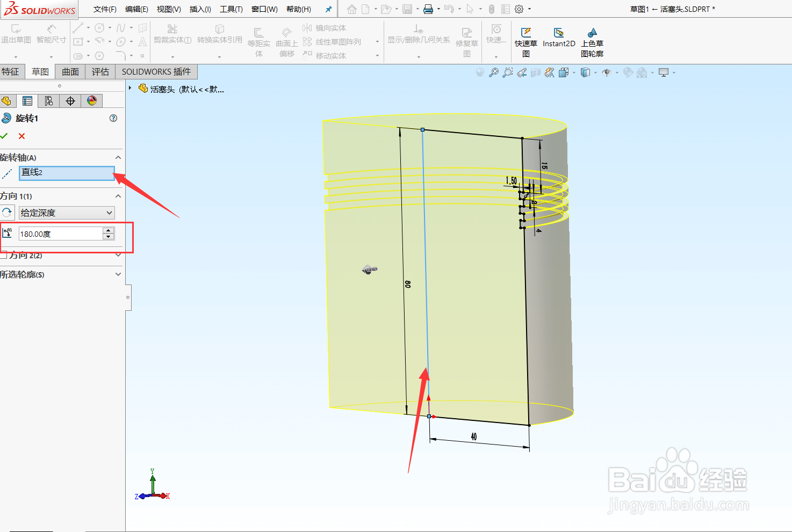Activate the Zoom to Fit icon
The height and width of the screenshot is (532, 792).
(494, 72)
